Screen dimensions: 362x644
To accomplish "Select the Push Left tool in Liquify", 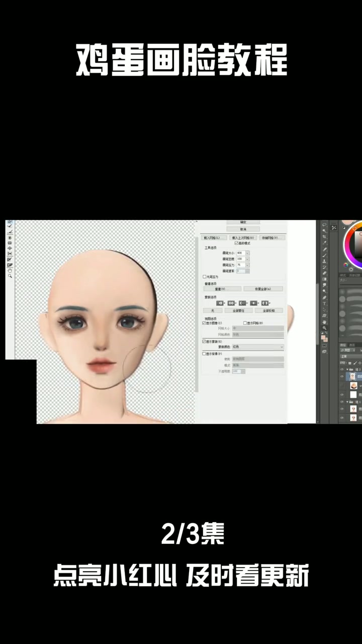I will [10, 254].
